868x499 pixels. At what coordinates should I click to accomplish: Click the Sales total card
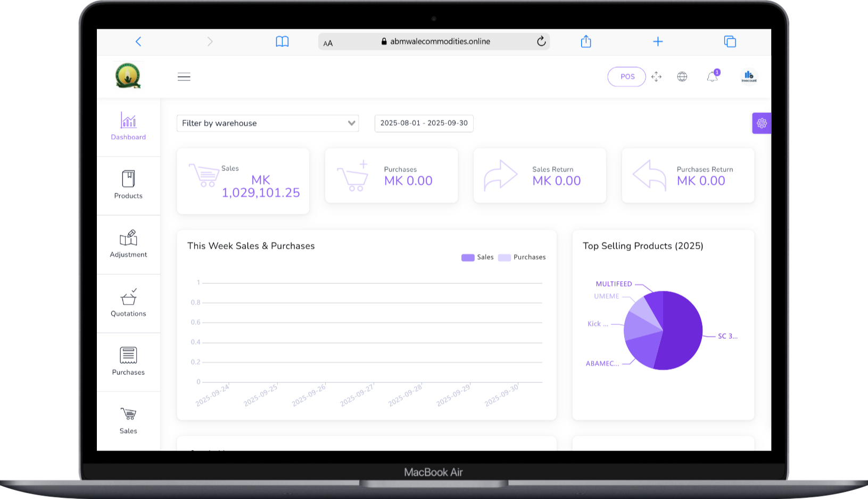tap(243, 181)
